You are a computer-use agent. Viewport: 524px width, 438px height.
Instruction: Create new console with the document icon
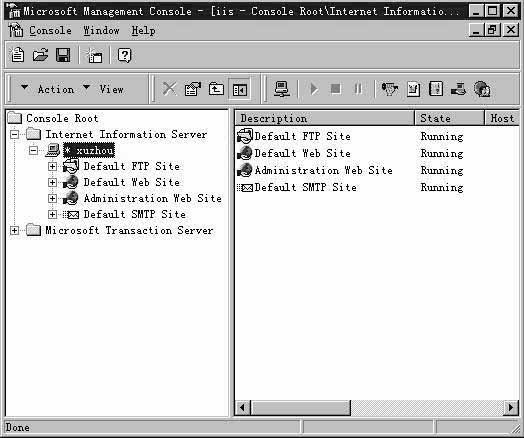(x=17, y=55)
